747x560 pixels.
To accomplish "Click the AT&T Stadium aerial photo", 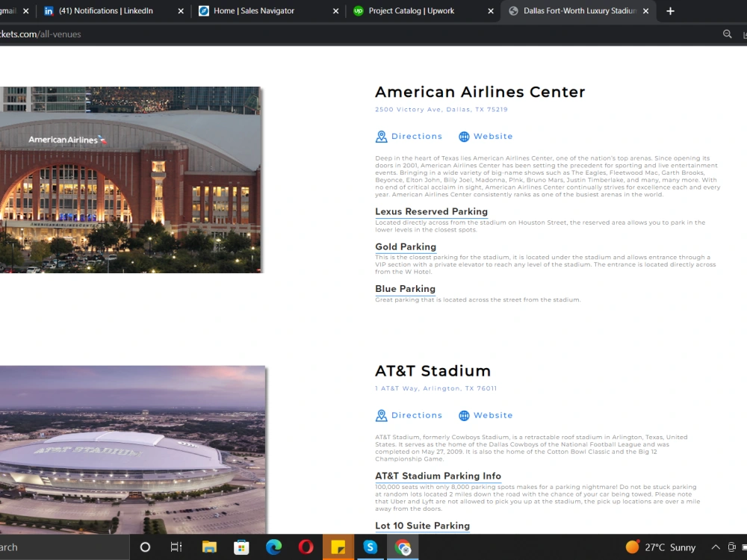I will coord(132,449).
